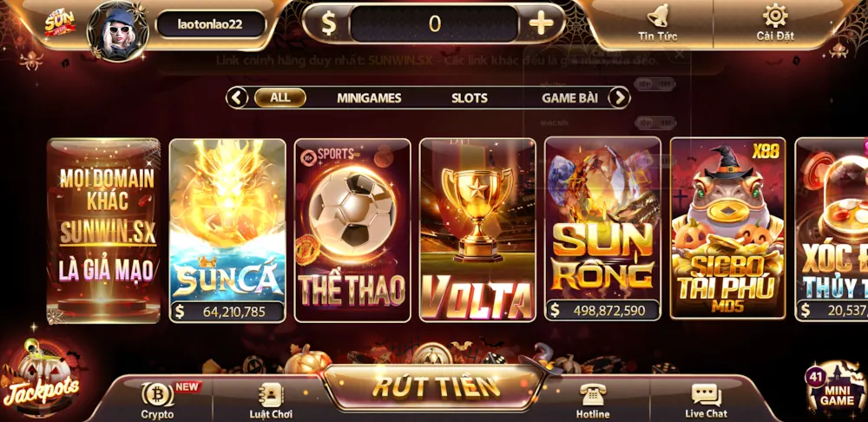Click the RÚT TIỀN withdraw button
Image resolution: width=868 pixels, height=422 pixels.
(436, 387)
